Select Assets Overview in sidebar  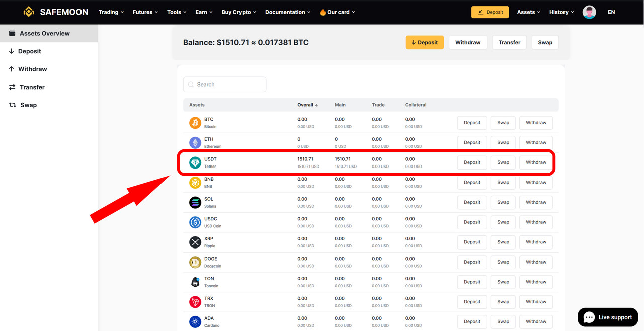coord(49,33)
